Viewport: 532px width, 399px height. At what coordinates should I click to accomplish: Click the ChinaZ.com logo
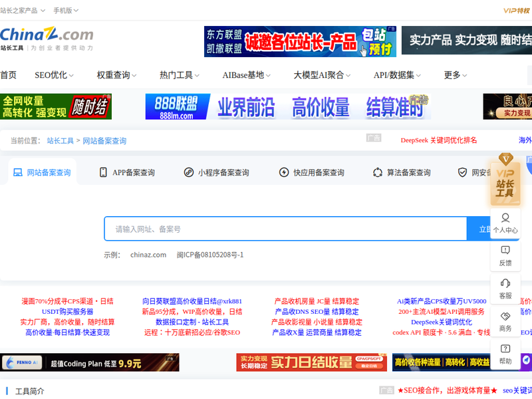click(x=47, y=39)
